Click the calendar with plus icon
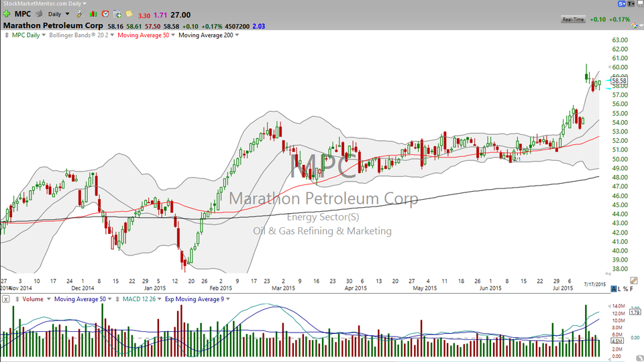644x362 pixels. point(117,14)
